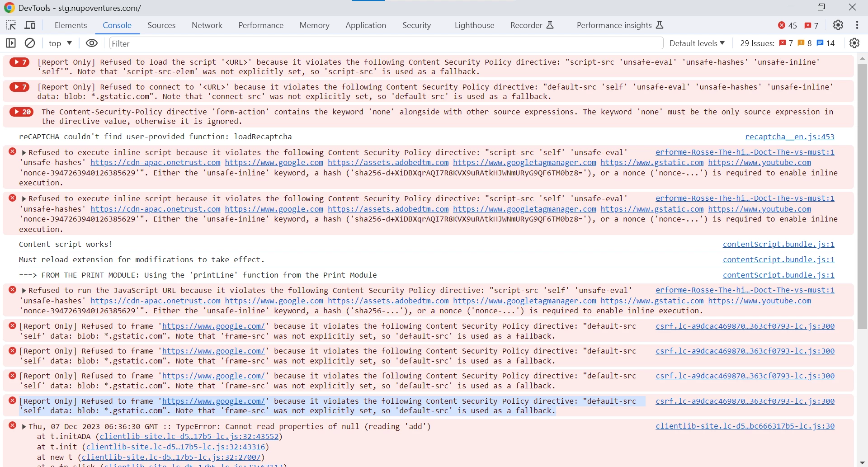The image size is (868, 467).
Task: Open source link of the JavaScript URL error
Action: 745,290
